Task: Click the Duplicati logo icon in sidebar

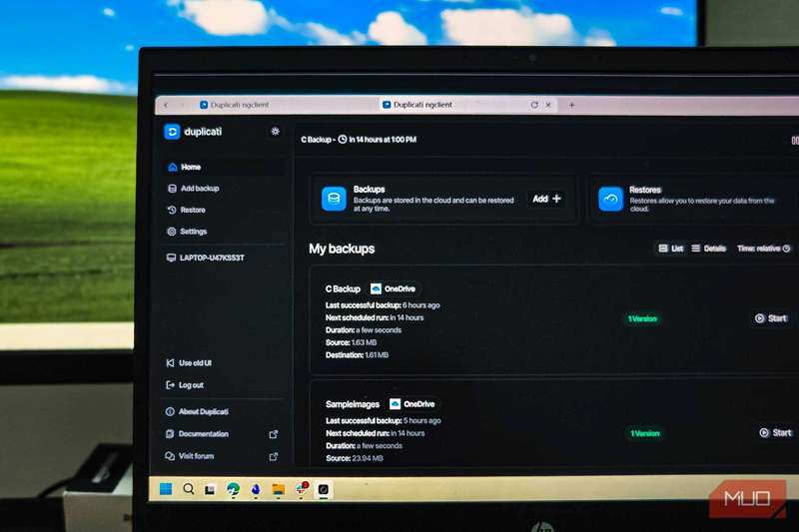Action: pos(172,132)
